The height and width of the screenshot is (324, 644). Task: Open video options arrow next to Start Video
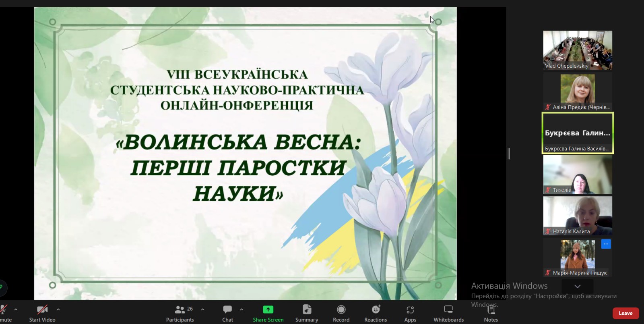(58, 309)
